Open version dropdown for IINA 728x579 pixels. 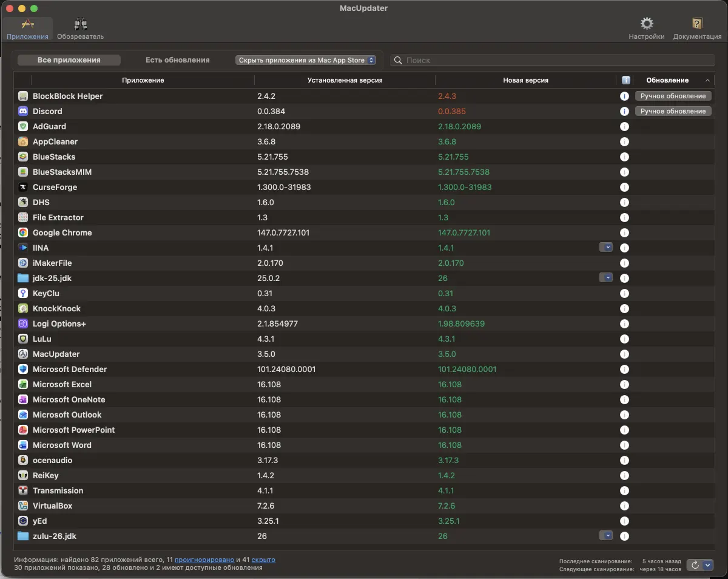(605, 248)
